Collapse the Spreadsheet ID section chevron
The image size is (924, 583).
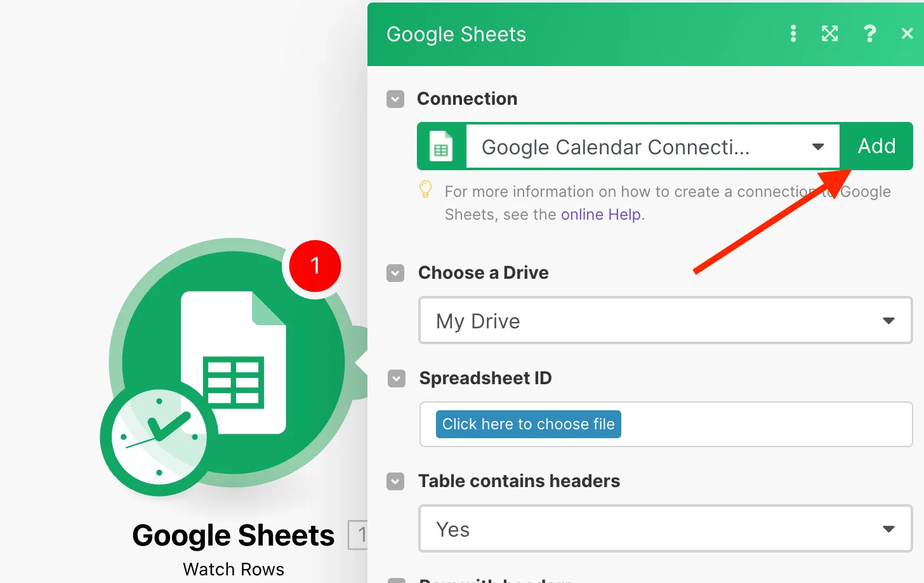397,379
